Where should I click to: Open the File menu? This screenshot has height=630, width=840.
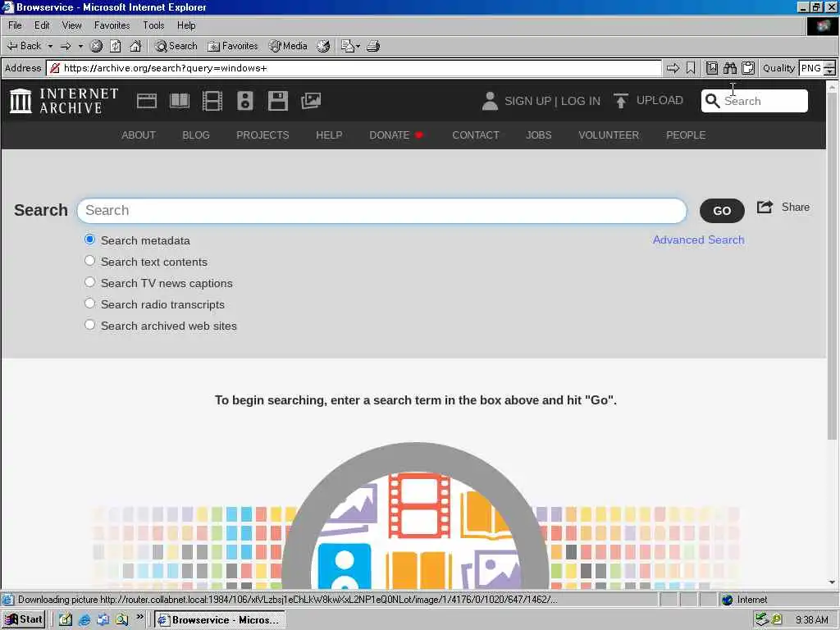coord(15,25)
